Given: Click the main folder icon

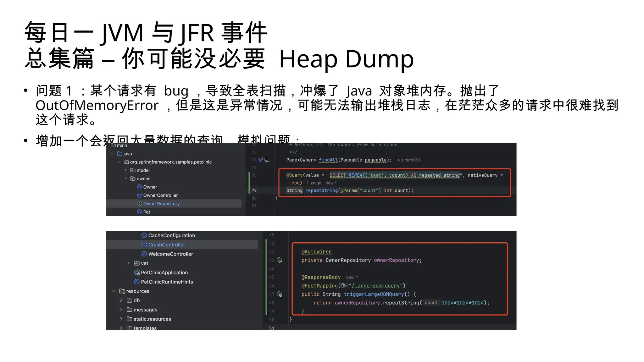Looking at the screenshot, I should [x=113, y=145].
